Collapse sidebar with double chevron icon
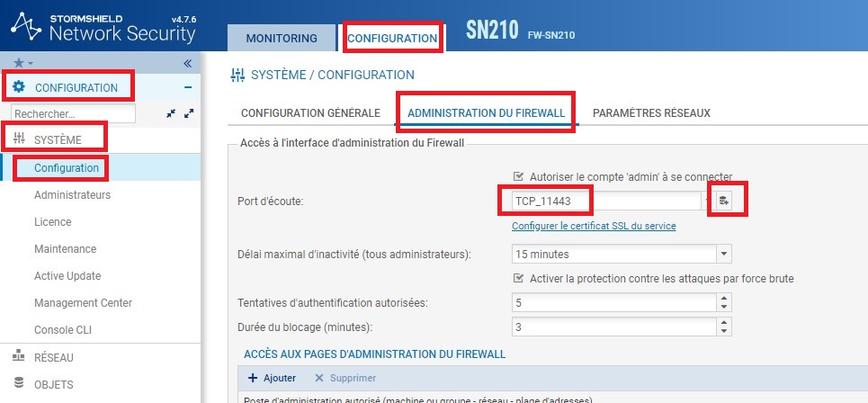This screenshot has width=868, height=403. click(x=188, y=63)
